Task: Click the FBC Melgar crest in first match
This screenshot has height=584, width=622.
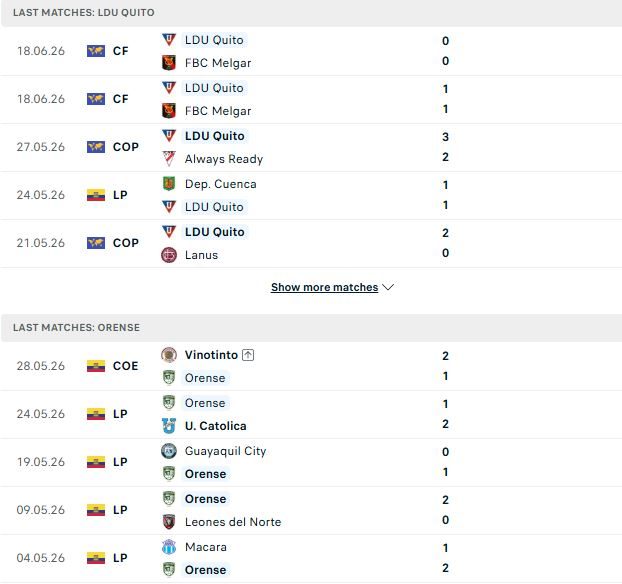Action: pyautogui.click(x=169, y=63)
